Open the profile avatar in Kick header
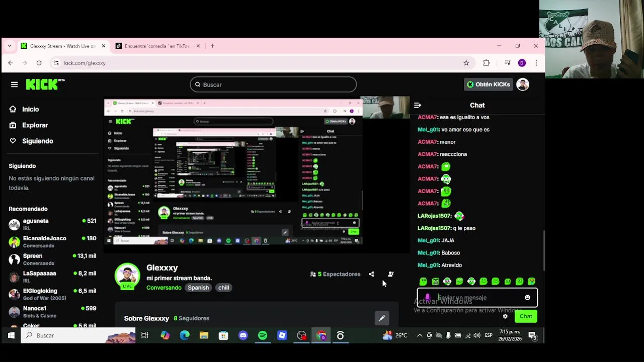Viewport: 644px width, 362px height. 523,84
